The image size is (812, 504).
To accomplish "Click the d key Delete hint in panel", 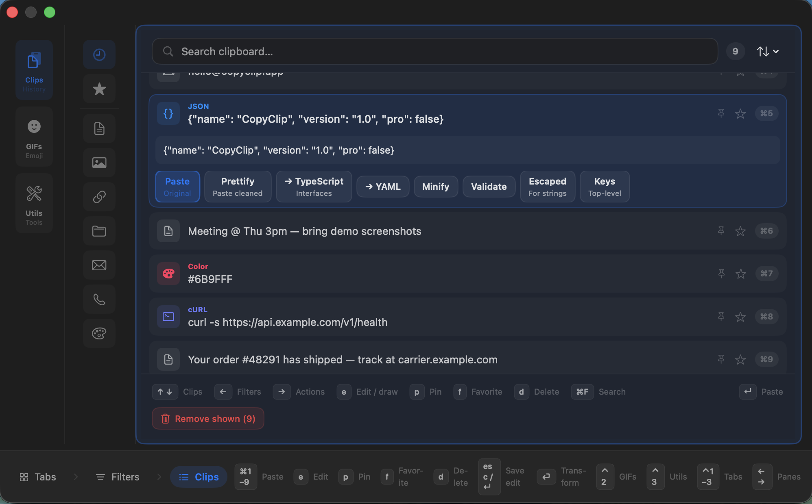I will coord(537,392).
